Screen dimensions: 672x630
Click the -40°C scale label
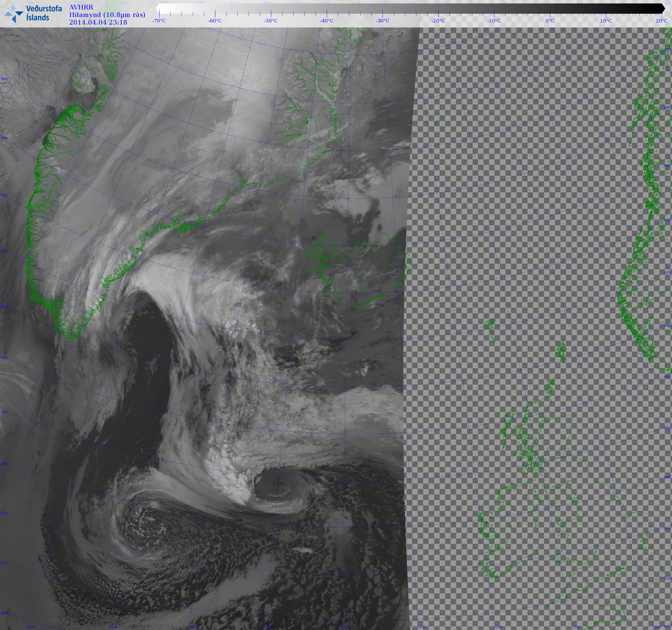tap(326, 21)
